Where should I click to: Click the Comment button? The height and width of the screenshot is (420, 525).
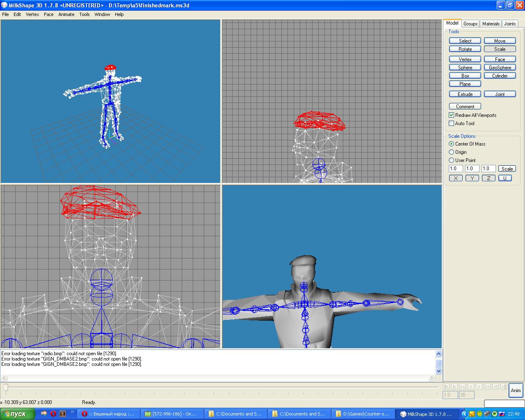pyautogui.click(x=465, y=107)
